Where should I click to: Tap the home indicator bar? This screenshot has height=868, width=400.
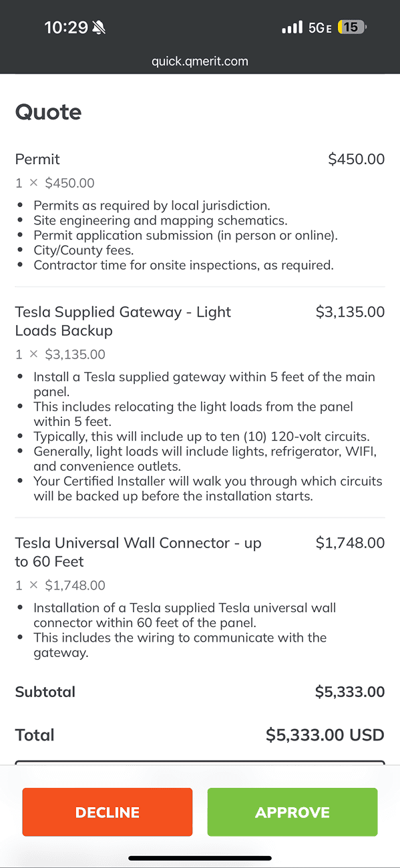click(x=200, y=858)
